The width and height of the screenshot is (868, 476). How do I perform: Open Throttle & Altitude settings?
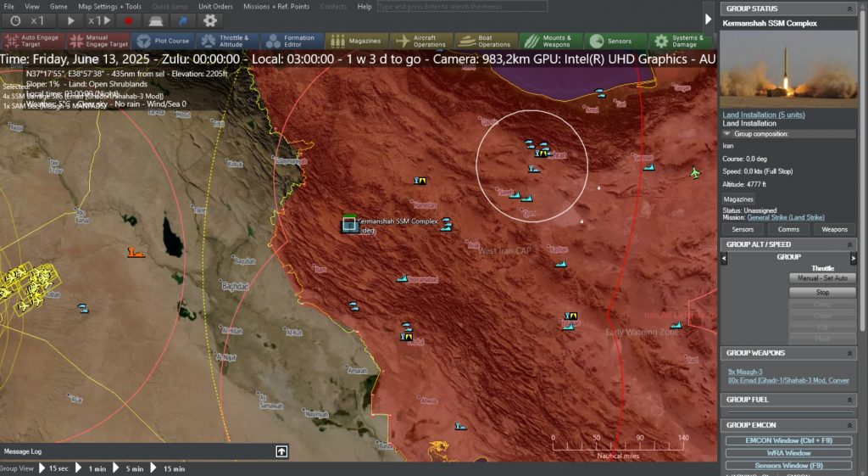(x=227, y=41)
